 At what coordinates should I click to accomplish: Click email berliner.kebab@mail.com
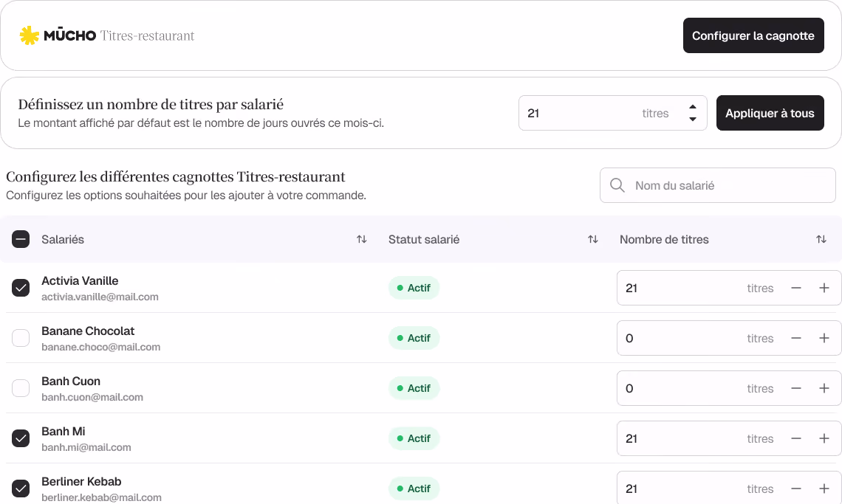pyautogui.click(x=101, y=497)
